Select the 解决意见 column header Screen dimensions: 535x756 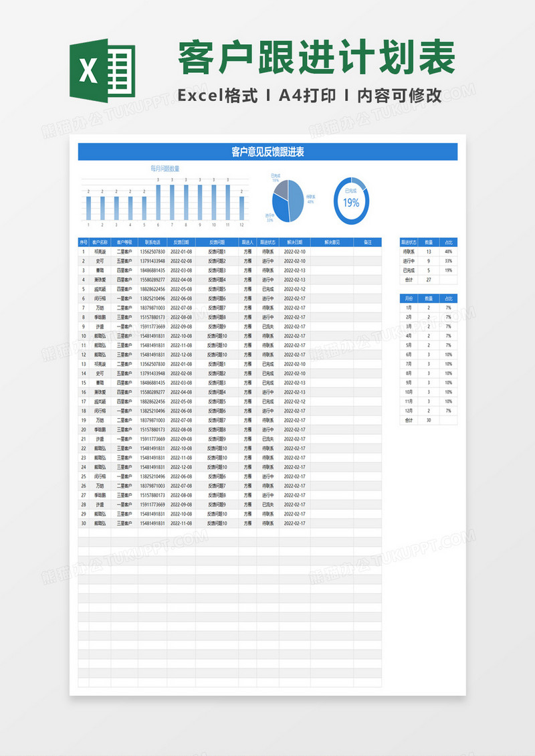coord(332,242)
